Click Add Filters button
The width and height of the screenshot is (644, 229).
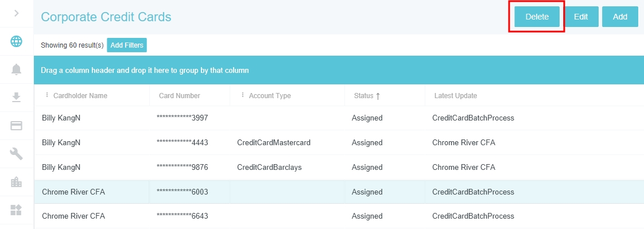[127, 45]
